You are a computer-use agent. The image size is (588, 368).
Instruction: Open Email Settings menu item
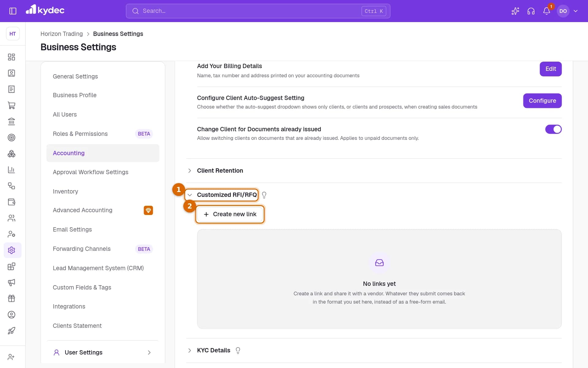[x=103, y=229]
